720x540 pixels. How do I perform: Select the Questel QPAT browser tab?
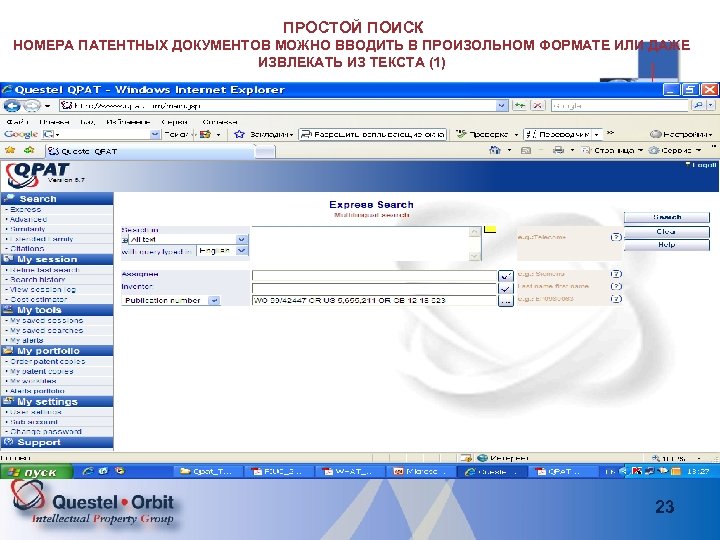coord(150,151)
